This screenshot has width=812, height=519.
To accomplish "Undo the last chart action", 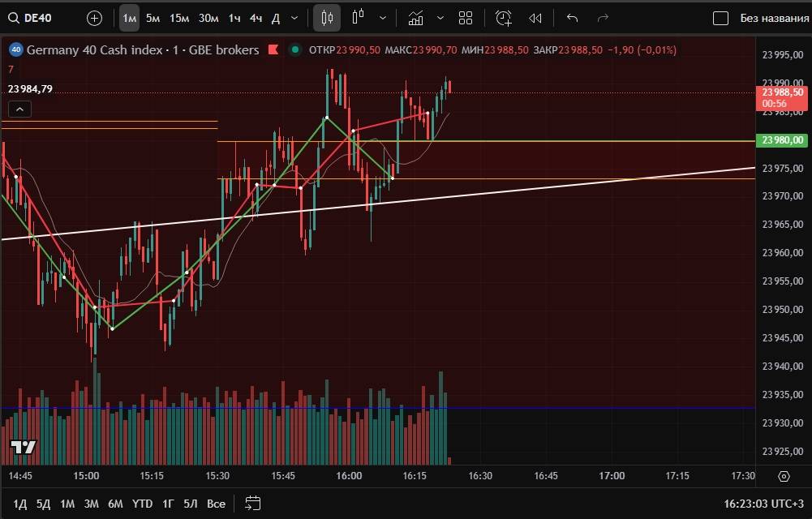I will [572, 18].
